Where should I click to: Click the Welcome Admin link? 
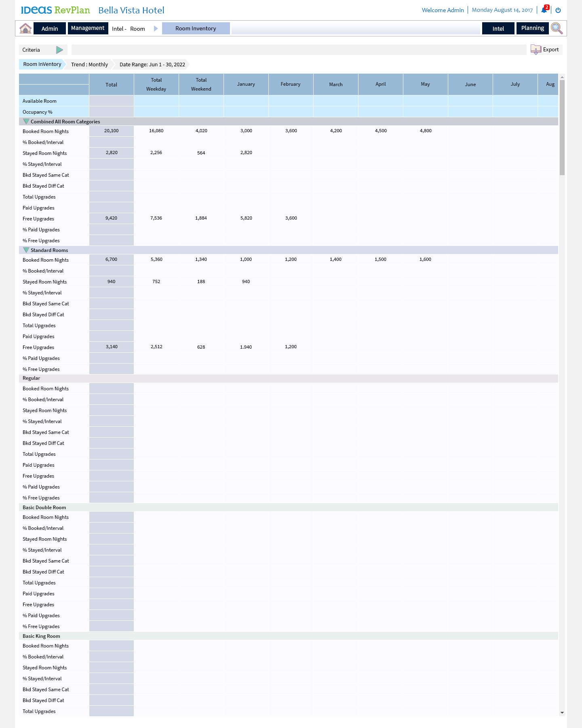click(443, 10)
